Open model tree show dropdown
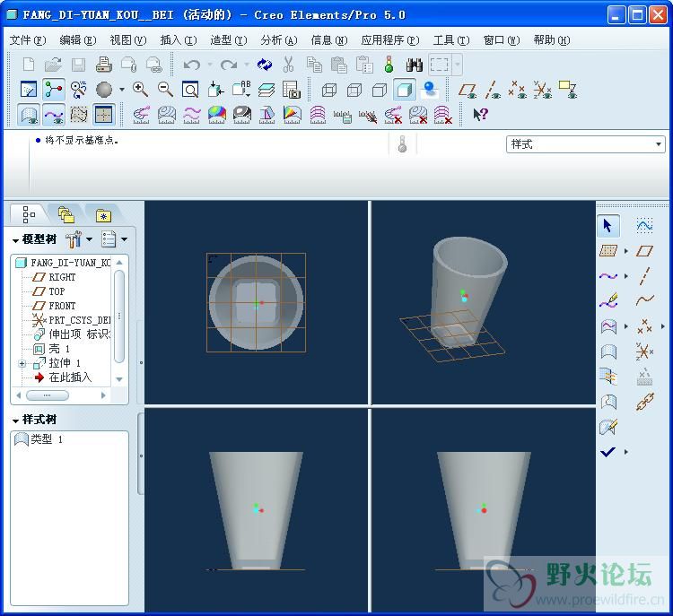Image resolution: width=673 pixels, height=616 pixels. click(x=124, y=239)
